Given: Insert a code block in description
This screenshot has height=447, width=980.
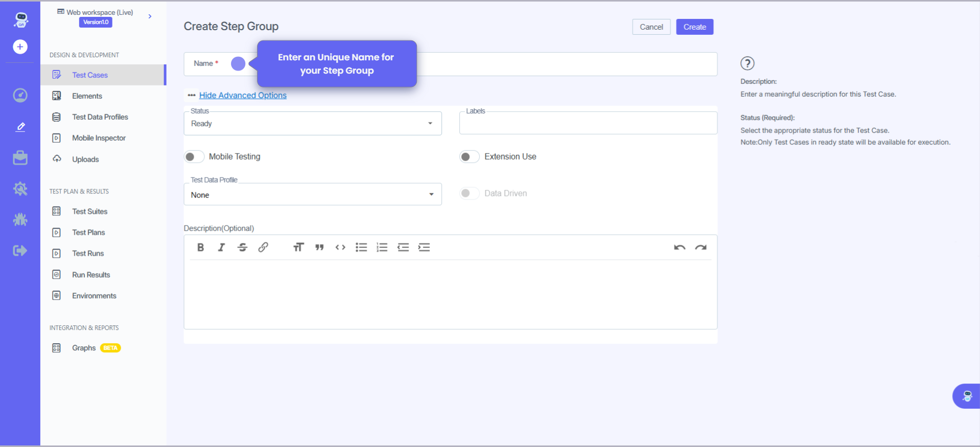Looking at the screenshot, I should (x=340, y=248).
